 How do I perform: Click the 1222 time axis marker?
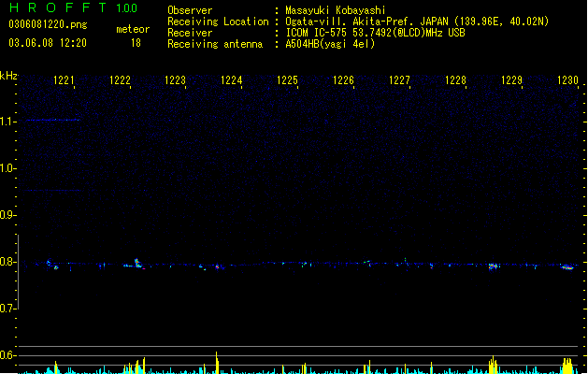[120, 80]
